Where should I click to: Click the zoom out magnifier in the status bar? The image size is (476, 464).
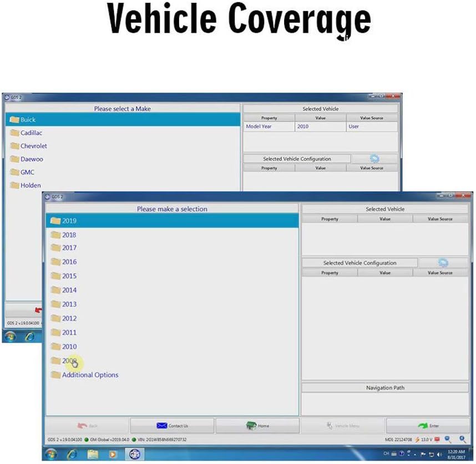[x=448, y=439]
